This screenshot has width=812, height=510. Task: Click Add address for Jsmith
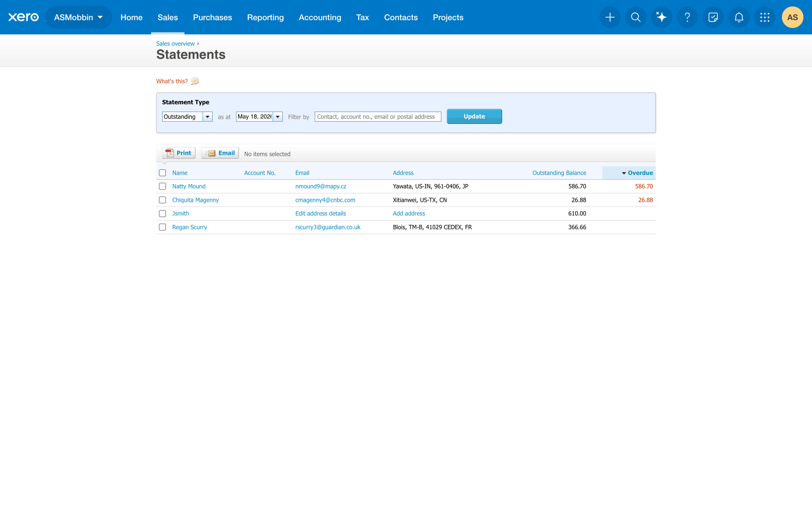click(x=409, y=213)
